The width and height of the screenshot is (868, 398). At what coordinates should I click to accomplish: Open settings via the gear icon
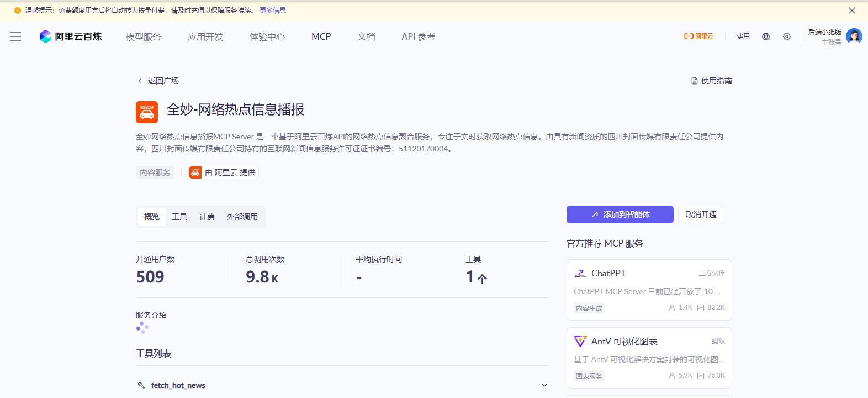(787, 36)
